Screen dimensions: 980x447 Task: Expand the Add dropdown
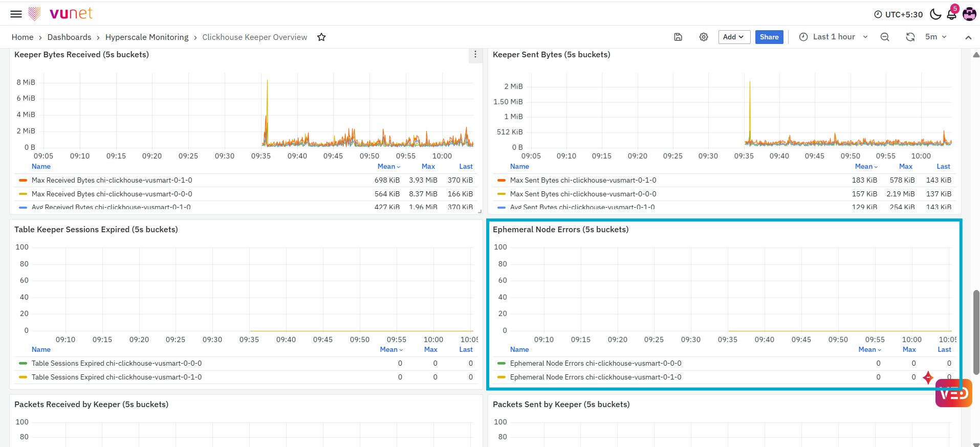[x=734, y=37]
